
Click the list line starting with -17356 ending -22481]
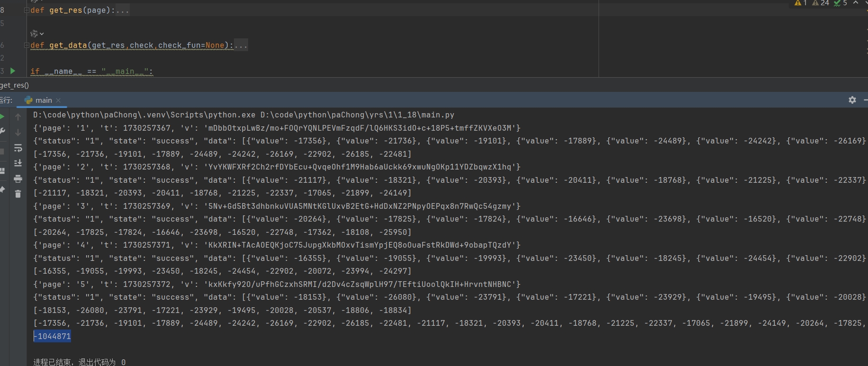pos(222,154)
